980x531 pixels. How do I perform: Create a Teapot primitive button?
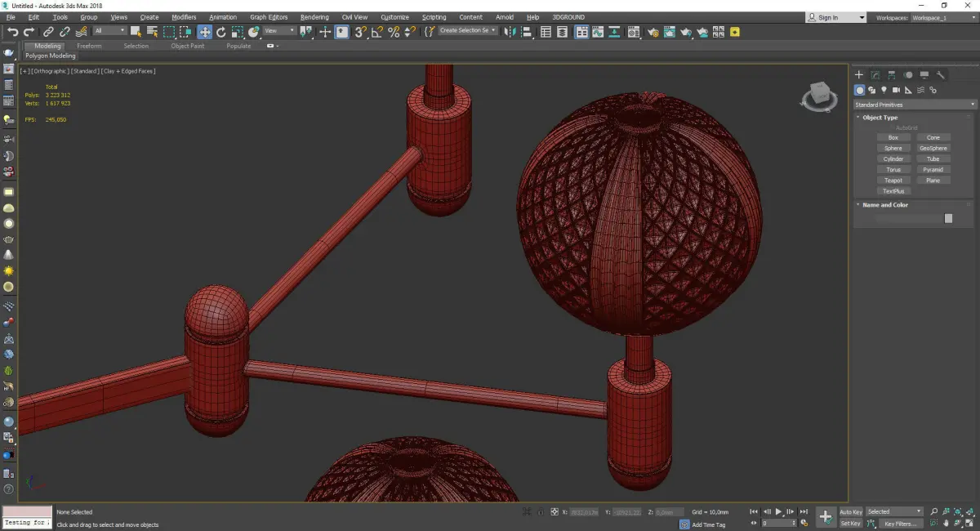[893, 181]
